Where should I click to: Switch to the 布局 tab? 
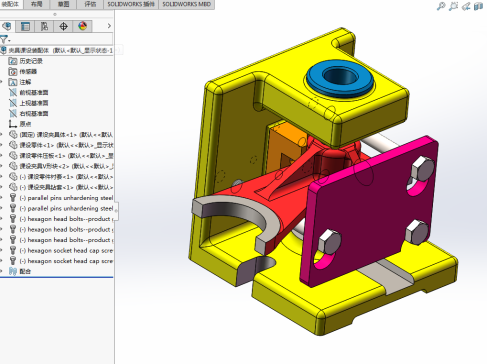[x=36, y=4]
